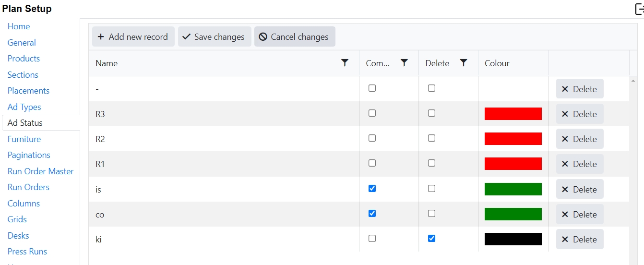Click the black colour swatch for ki
644x265 pixels.
[513, 239]
